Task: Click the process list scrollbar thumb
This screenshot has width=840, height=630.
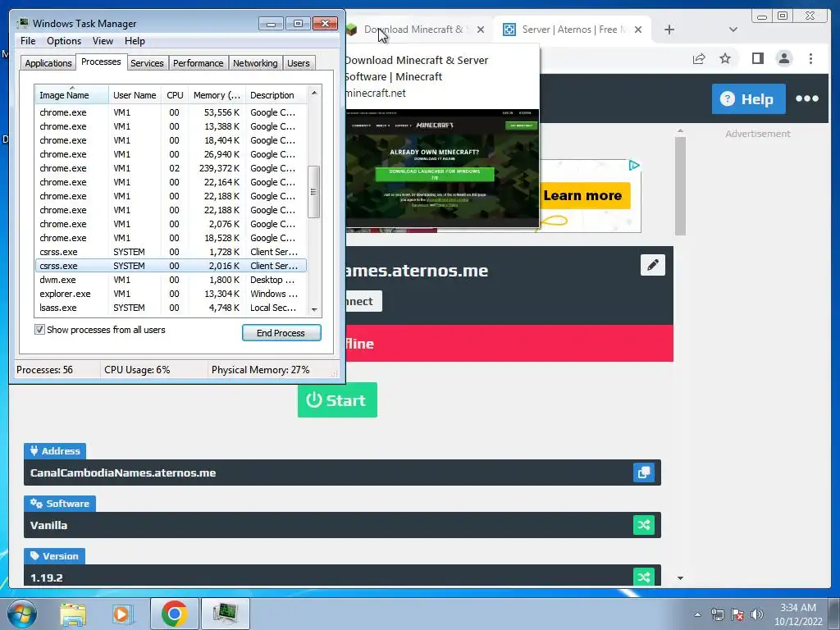Action: point(314,192)
